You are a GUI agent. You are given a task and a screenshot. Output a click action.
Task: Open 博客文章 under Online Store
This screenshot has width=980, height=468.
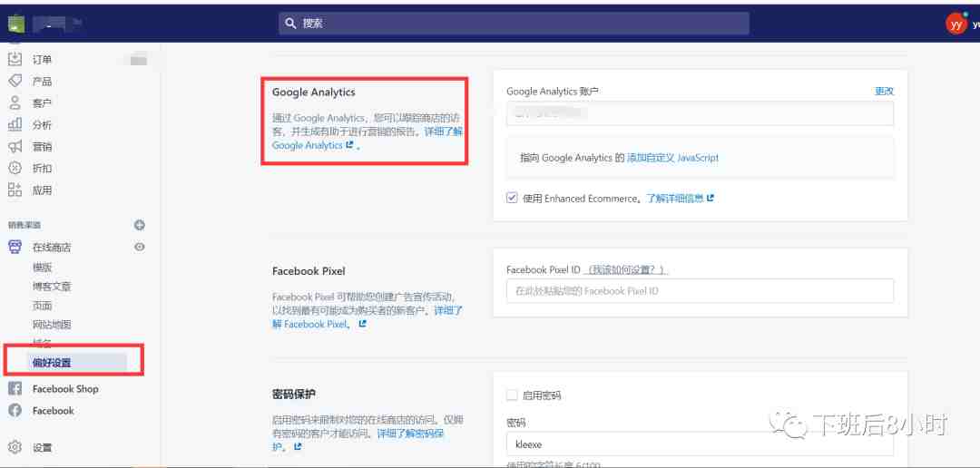coord(52,287)
